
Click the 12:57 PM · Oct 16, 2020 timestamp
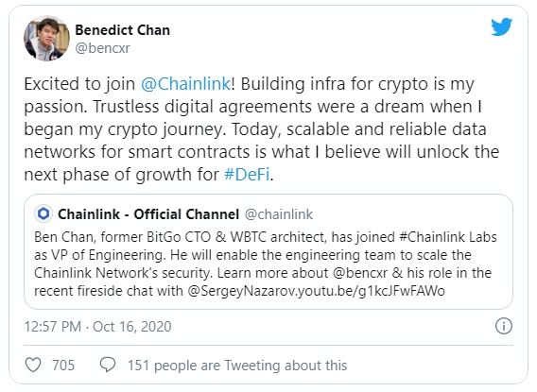[97, 327]
